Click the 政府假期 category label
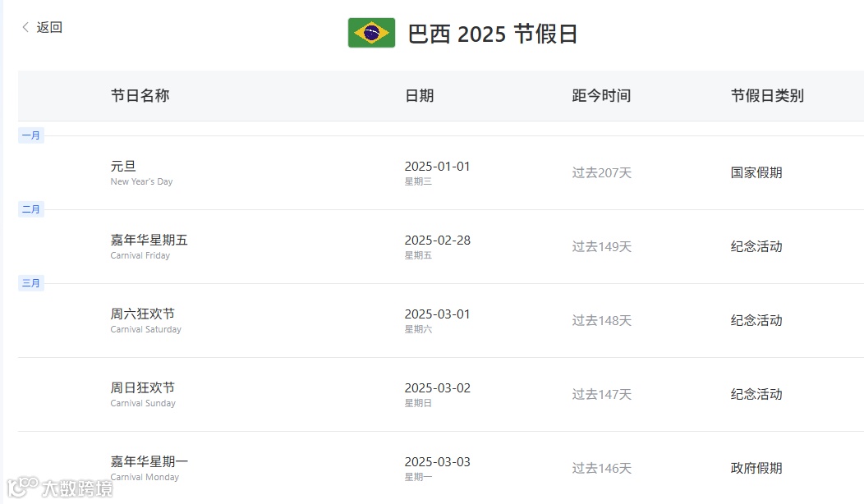 756,468
